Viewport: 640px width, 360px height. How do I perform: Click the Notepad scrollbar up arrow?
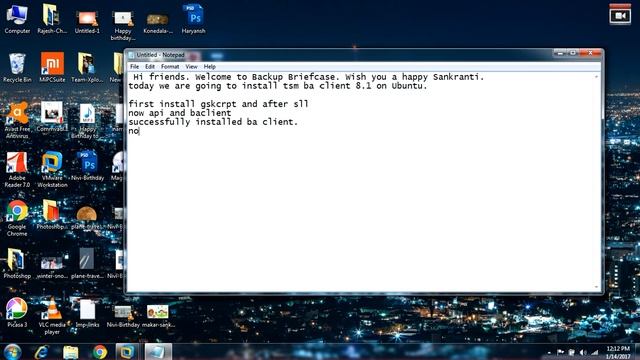tap(596, 77)
